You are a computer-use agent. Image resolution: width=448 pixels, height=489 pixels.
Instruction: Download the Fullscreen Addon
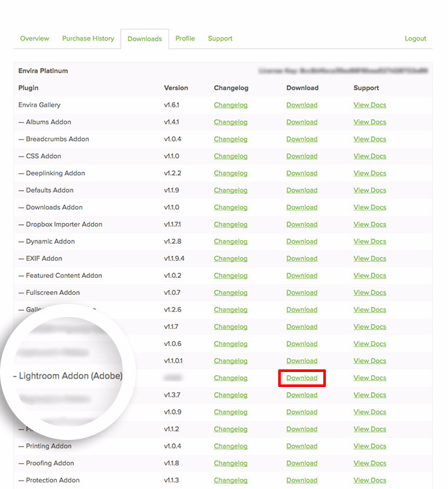tap(302, 293)
